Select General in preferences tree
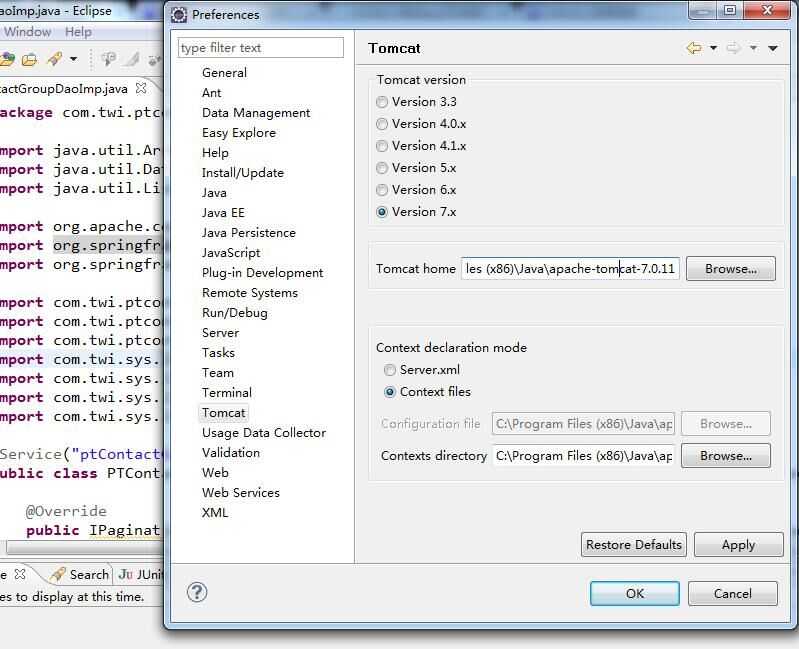The width and height of the screenshot is (799, 649). [x=224, y=73]
